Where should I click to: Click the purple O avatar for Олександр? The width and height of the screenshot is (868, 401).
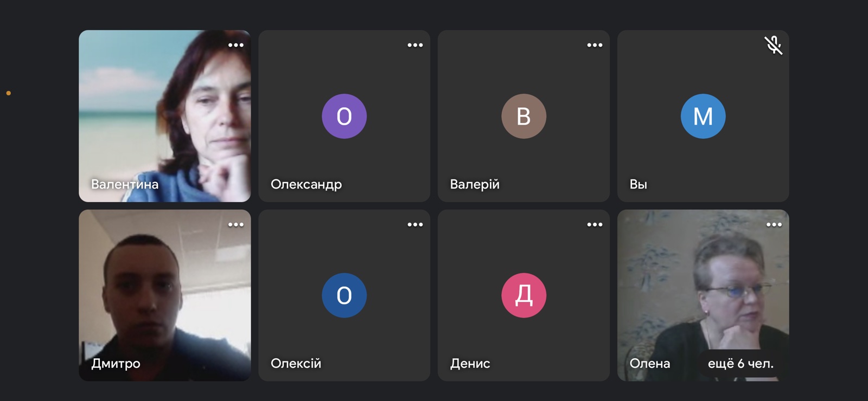tap(344, 116)
